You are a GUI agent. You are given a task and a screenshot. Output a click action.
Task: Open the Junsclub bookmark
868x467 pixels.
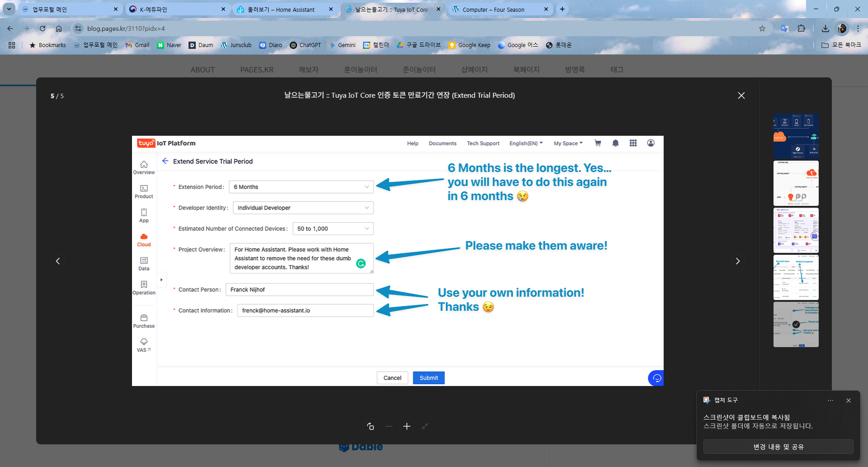coord(236,45)
